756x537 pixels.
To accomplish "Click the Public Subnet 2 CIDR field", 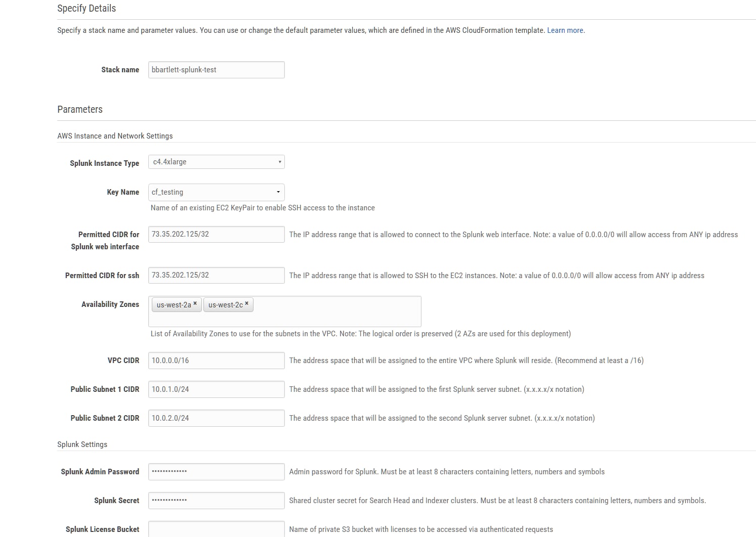I will click(x=217, y=418).
